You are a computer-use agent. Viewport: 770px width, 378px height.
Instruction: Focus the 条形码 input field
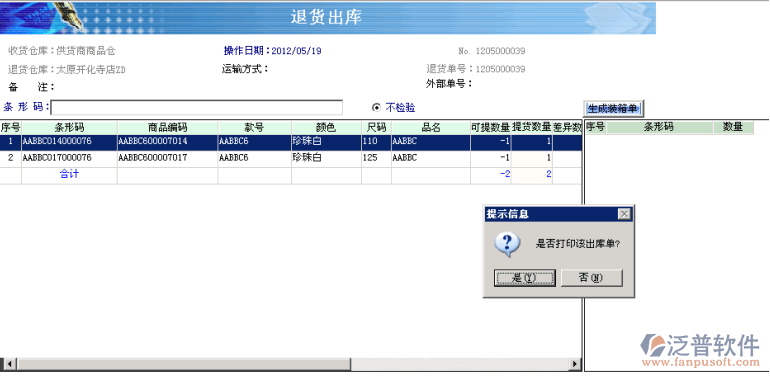(196, 108)
